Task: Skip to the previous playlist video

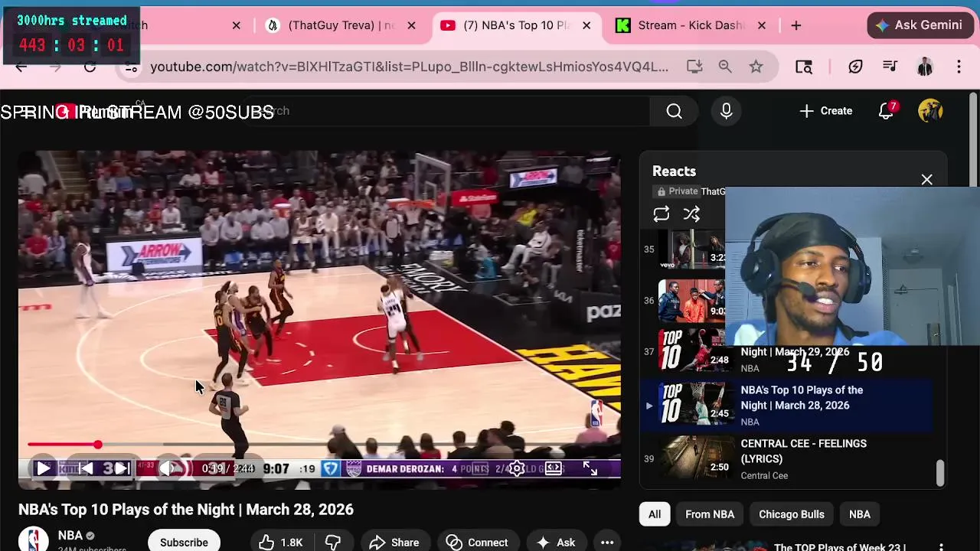Action: click(x=87, y=468)
